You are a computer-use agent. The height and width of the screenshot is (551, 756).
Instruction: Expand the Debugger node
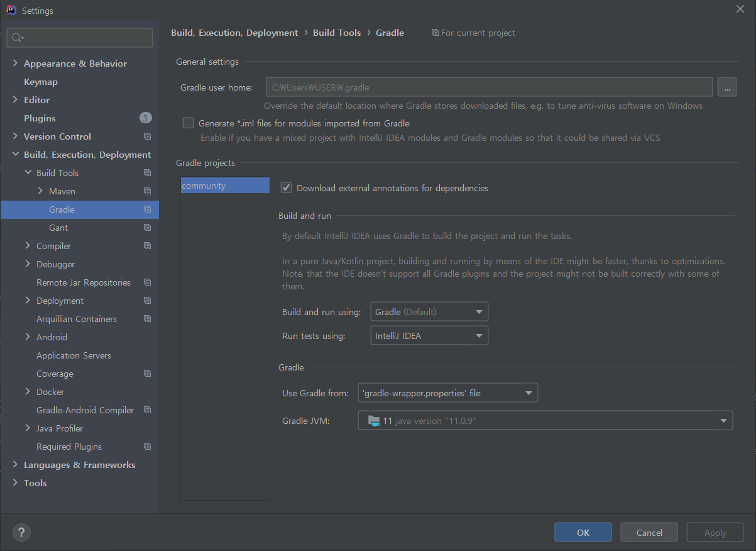coord(28,264)
